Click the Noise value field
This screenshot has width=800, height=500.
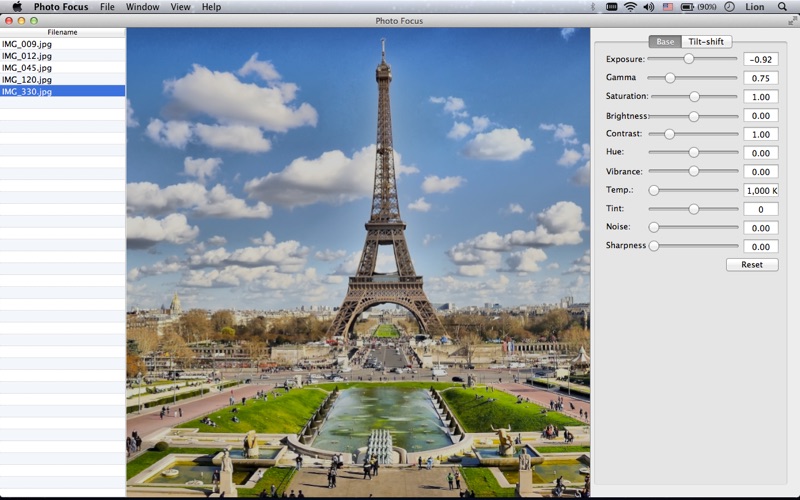point(761,228)
